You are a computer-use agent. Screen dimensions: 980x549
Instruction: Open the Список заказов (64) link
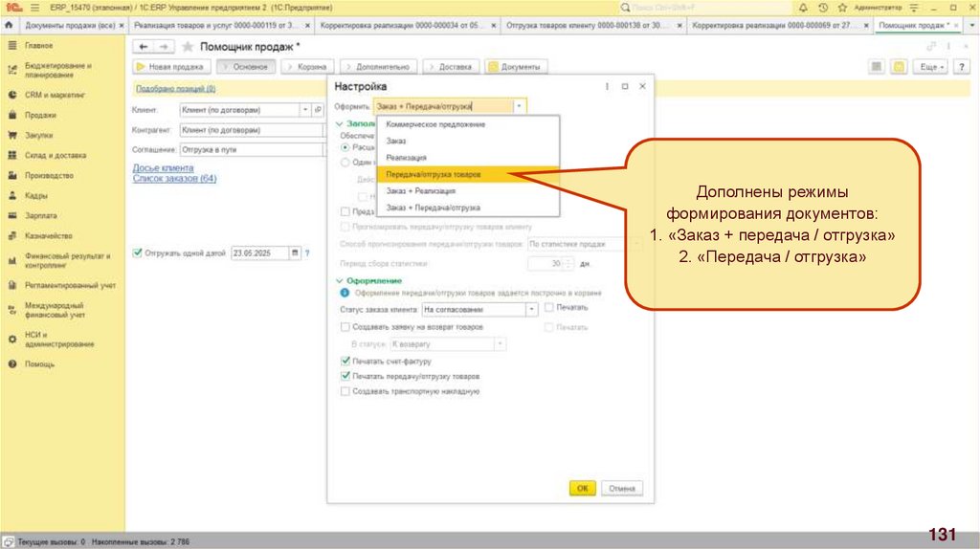pos(174,179)
